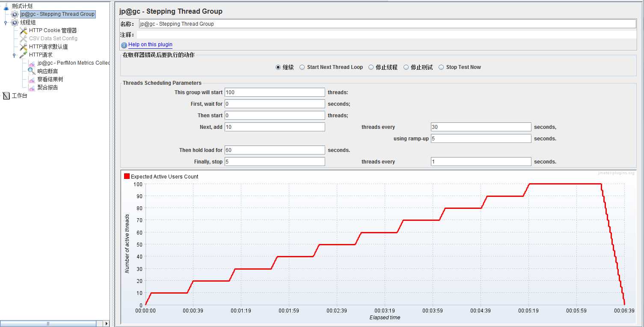Select Start Next Thread Loop option
The image size is (644, 327).
[x=302, y=67]
